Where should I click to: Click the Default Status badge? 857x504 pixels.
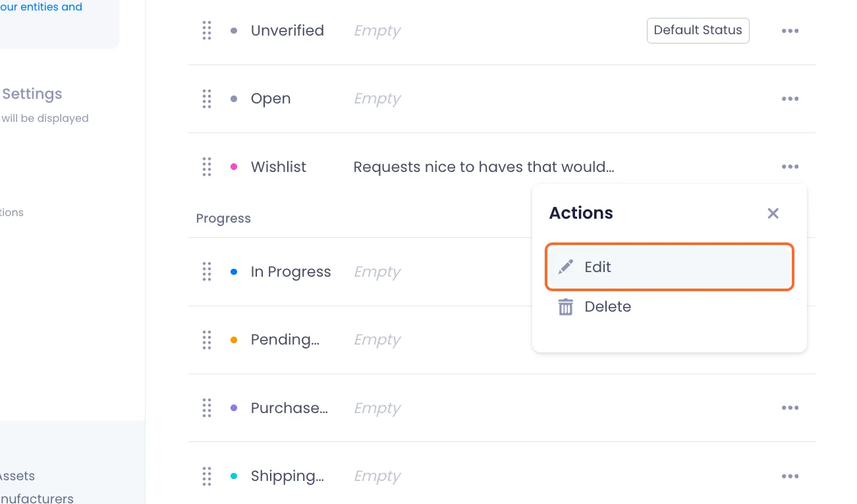click(698, 30)
